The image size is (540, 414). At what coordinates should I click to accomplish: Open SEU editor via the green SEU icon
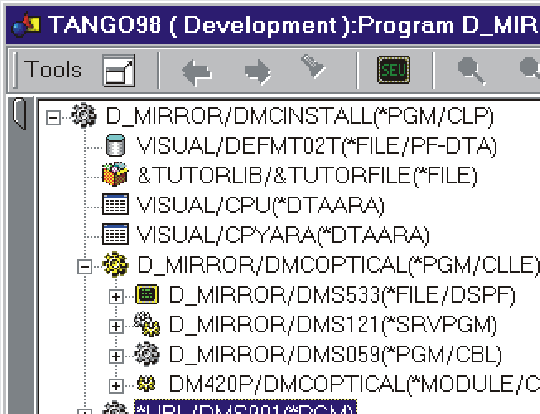click(x=394, y=70)
